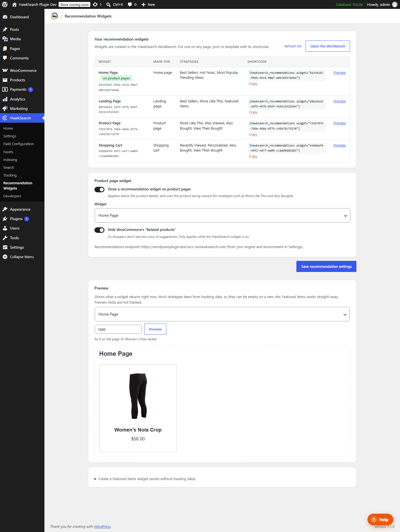Click the WordPress footer link
400x532 pixels.
pos(102,526)
